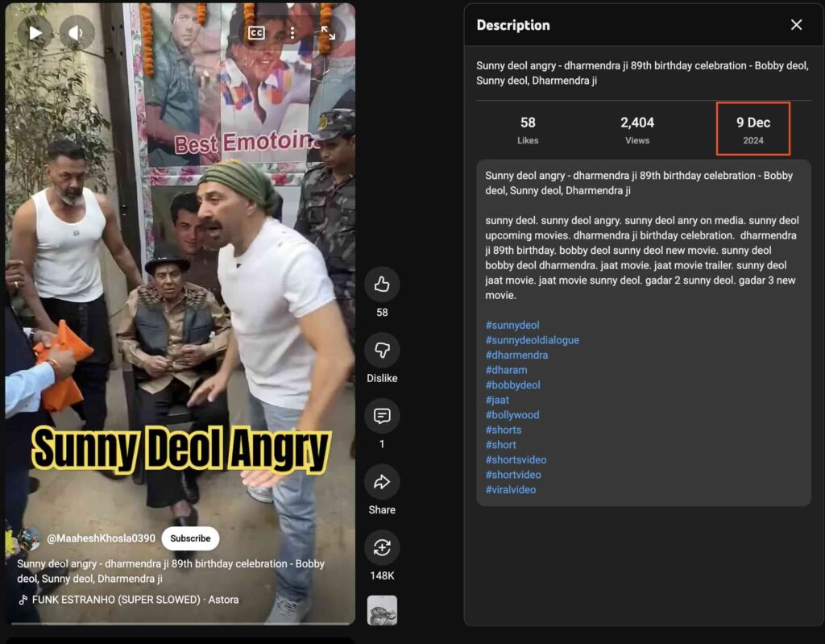This screenshot has width=825, height=644.
Task: Enter fullscreen with the expand arrows icon
Action: pyautogui.click(x=328, y=33)
